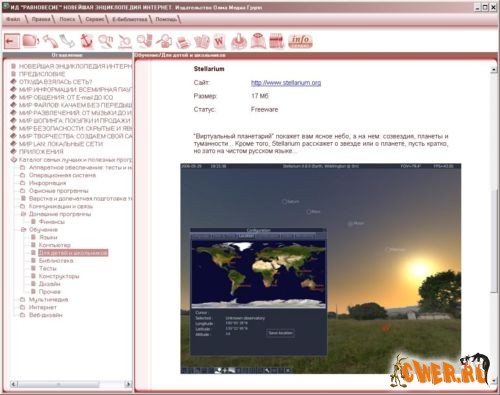
Task: Expand the Интернет folder in contents
Action: pyautogui.click(x=22, y=307)
